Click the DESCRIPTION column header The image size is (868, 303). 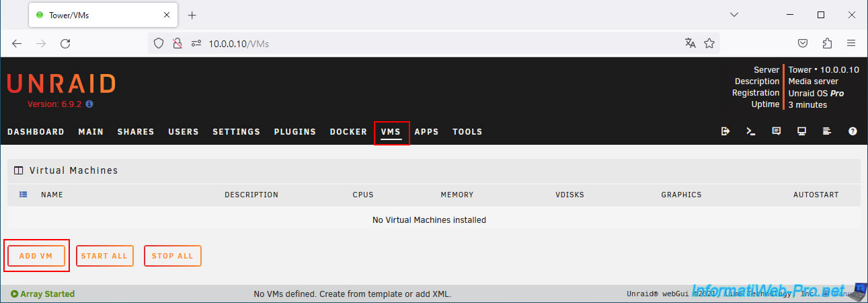pos(251,195)
